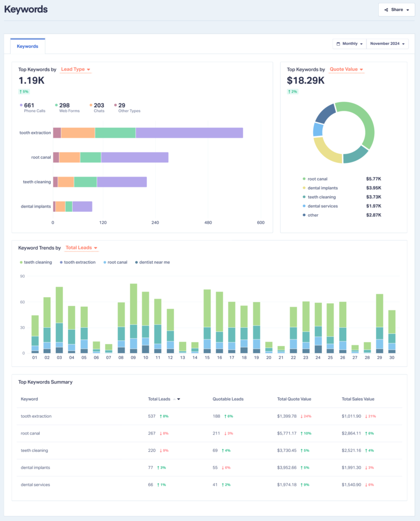The width and height of the screenshot is (420, 521).
Task: Click the purple segment of dental implants bar
Action: (82, 207)
